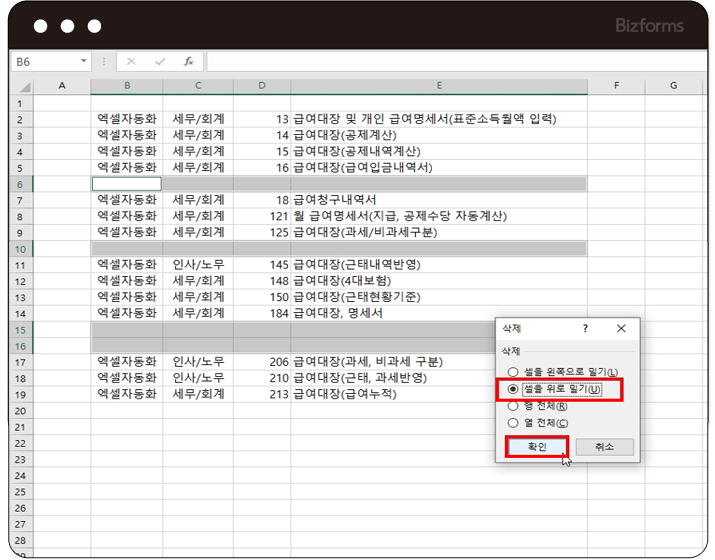The width and height of the screenshot is (715, 560).
Task: Click the Name Box showing B6
Action: coord(42,61)
